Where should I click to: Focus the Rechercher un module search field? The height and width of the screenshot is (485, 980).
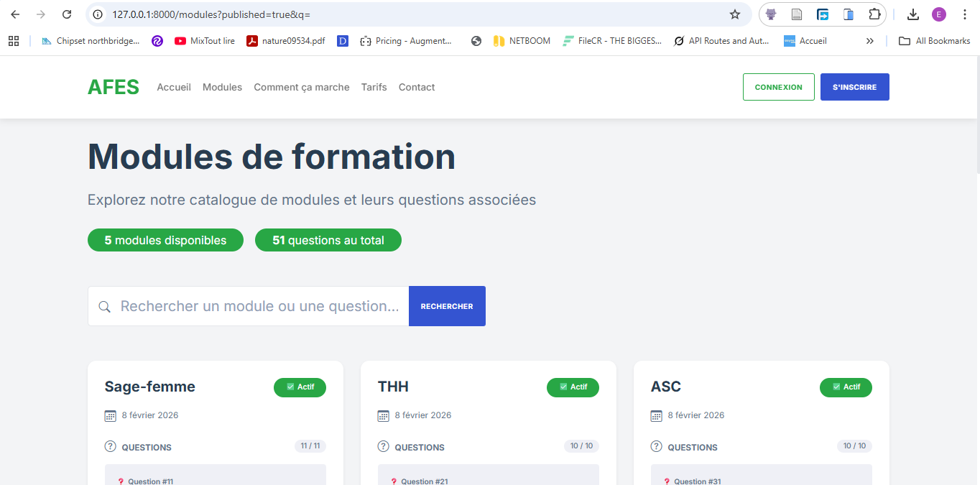pos(259,307)
